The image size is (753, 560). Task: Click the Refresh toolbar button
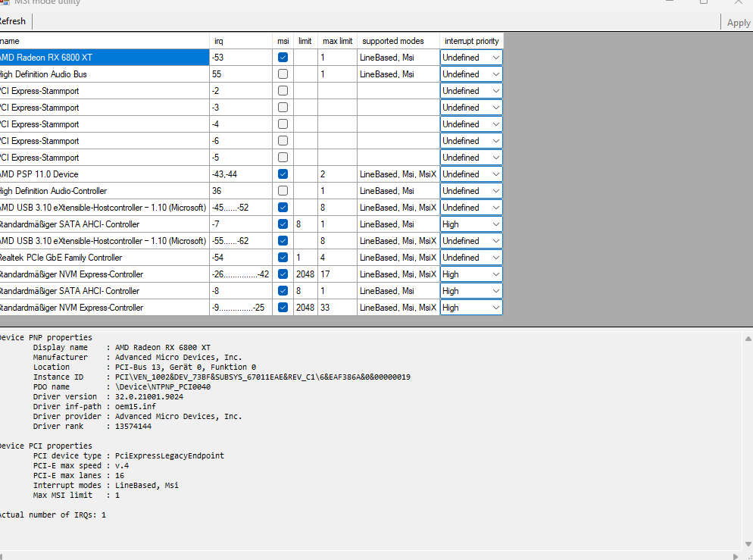(14, 21)
